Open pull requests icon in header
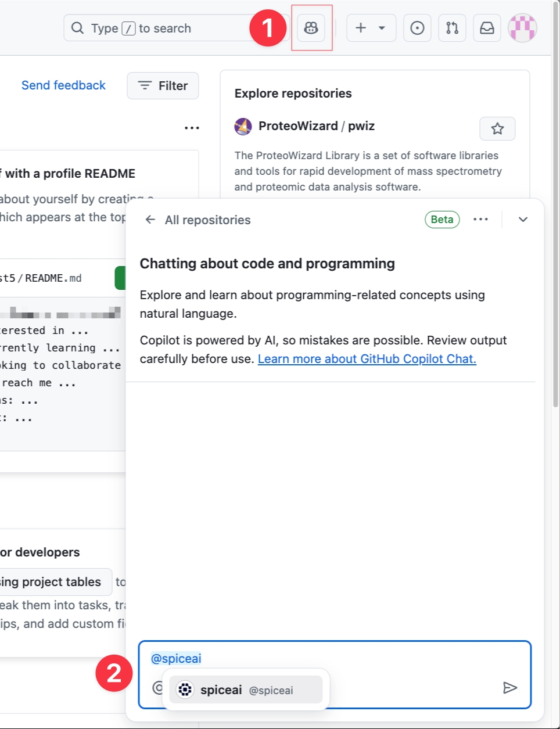560x729 pixels. (452, 28)
